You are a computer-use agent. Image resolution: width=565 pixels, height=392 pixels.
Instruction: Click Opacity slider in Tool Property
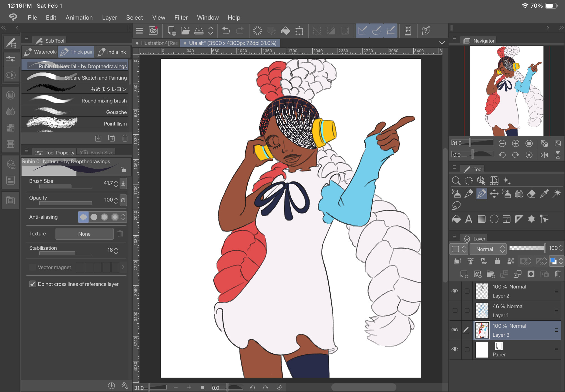tap(66, 203)
